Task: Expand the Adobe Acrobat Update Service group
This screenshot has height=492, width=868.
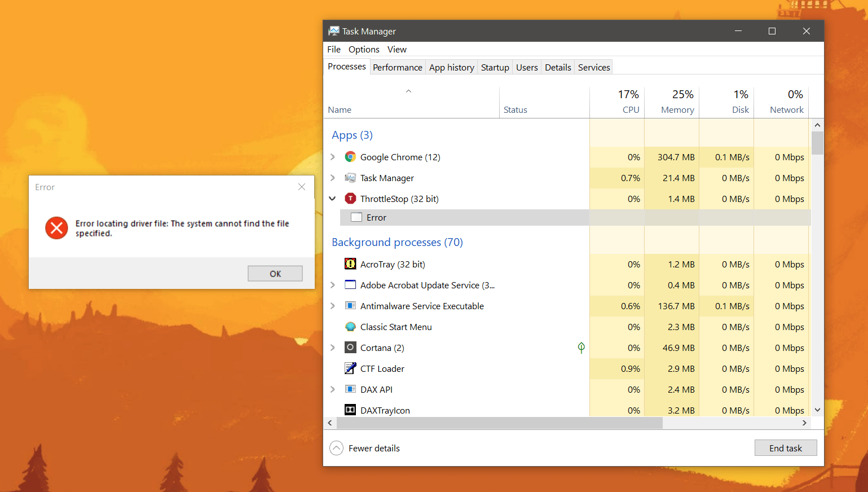Action: point(332,285)
